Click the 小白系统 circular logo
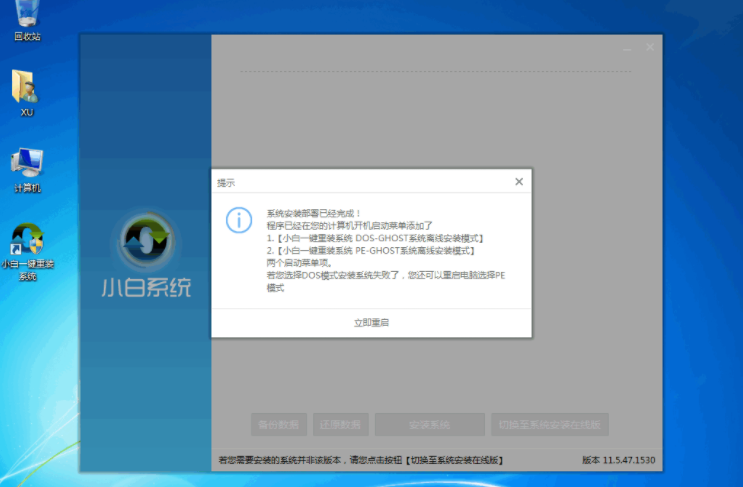The width and height of the screenshot is (743, 487). pyautogui.click(x=146, y=240)
